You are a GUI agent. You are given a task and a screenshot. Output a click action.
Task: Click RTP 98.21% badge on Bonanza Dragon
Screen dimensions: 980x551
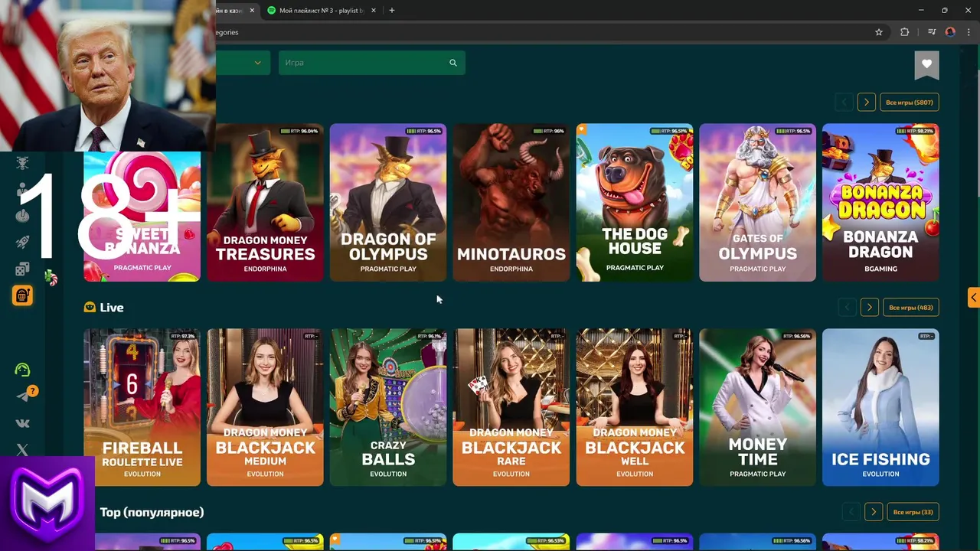(x=916, y=131)
